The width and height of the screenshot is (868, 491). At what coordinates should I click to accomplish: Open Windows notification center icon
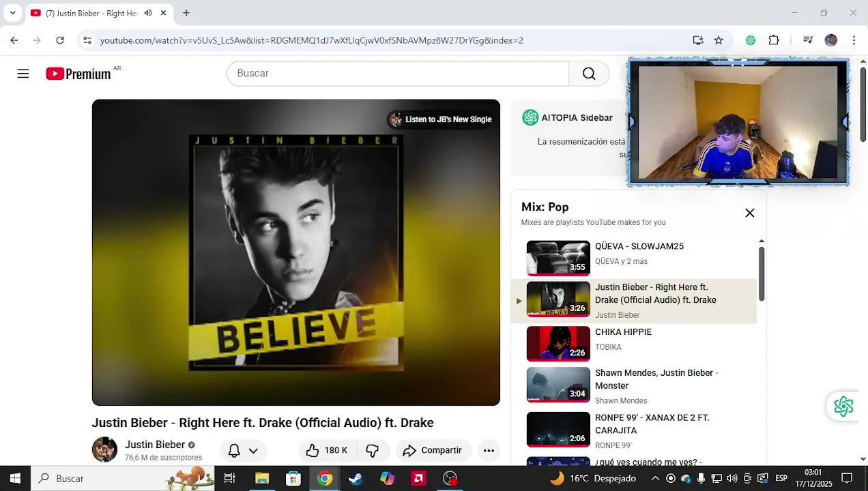[847, 478]
